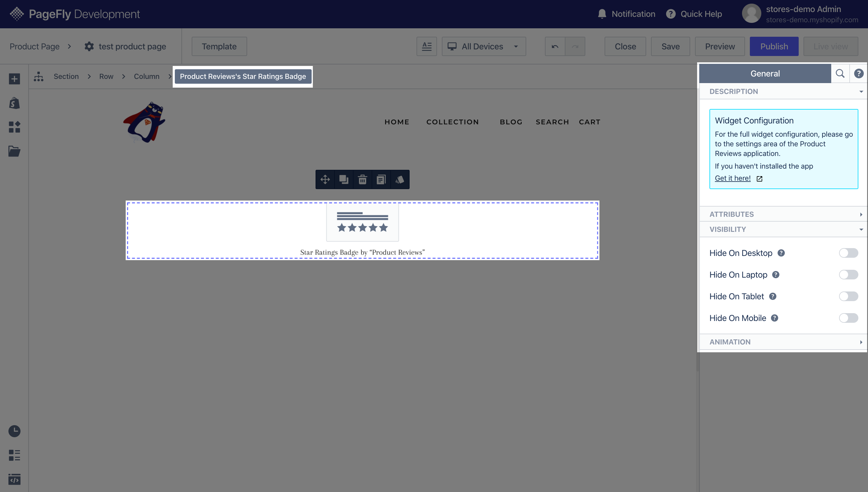Expand the ANIMATION section
Viewport: 868px width, 492px height.
[783, 342]
